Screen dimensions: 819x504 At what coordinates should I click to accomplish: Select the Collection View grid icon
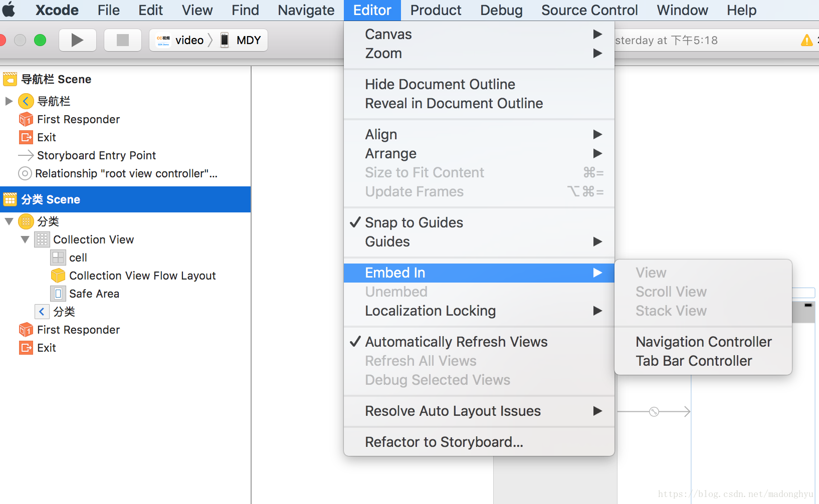pos(42,239)
